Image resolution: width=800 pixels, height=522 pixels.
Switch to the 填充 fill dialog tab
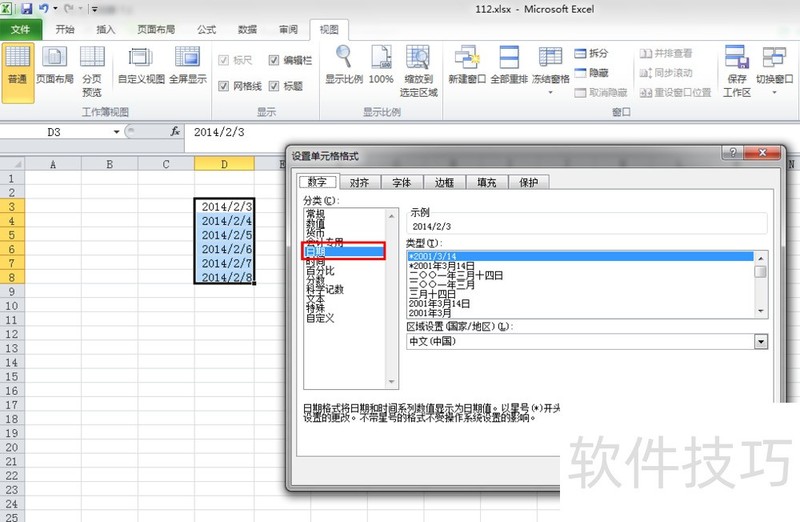(x=487, y=182)
